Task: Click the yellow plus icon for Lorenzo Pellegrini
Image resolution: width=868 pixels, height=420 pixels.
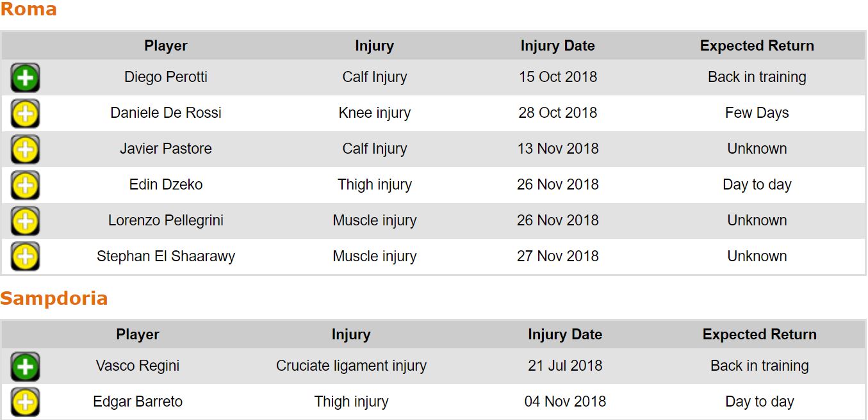Action: click(25, 222)
